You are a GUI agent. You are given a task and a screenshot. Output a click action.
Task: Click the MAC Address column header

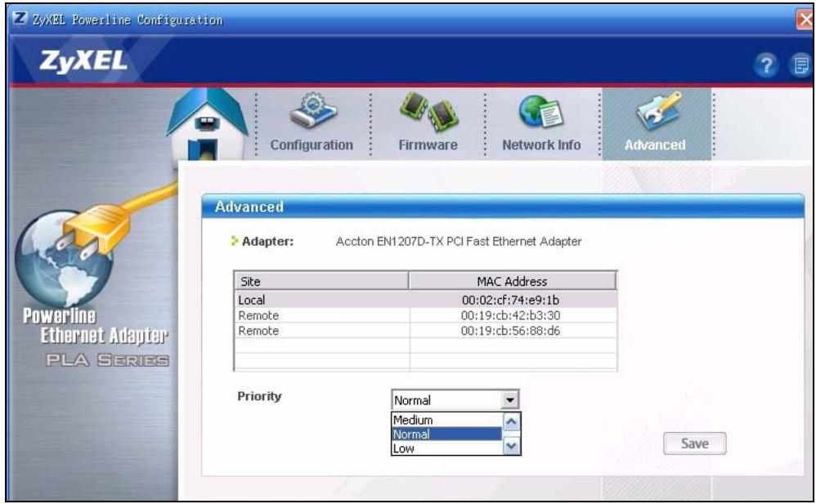coord(513,281)
